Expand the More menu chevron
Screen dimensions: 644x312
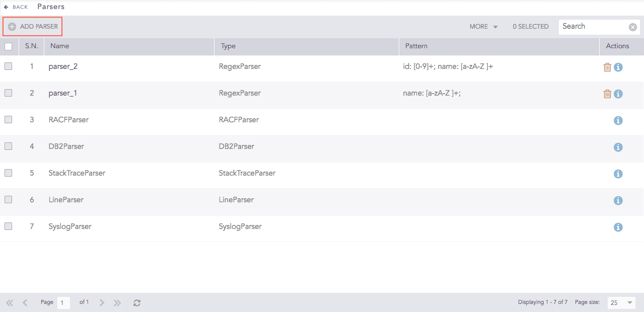click(495, 27)
